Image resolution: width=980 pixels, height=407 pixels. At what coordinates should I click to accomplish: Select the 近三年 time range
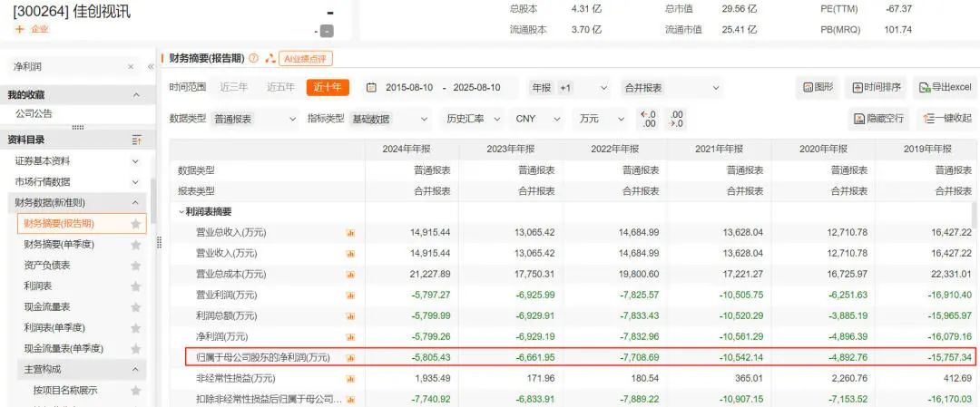(x=234, y=87)
